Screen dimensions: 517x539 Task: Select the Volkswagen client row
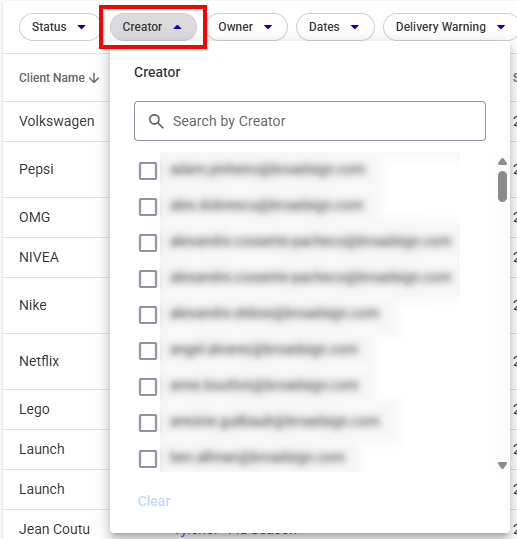pos(57,121)
